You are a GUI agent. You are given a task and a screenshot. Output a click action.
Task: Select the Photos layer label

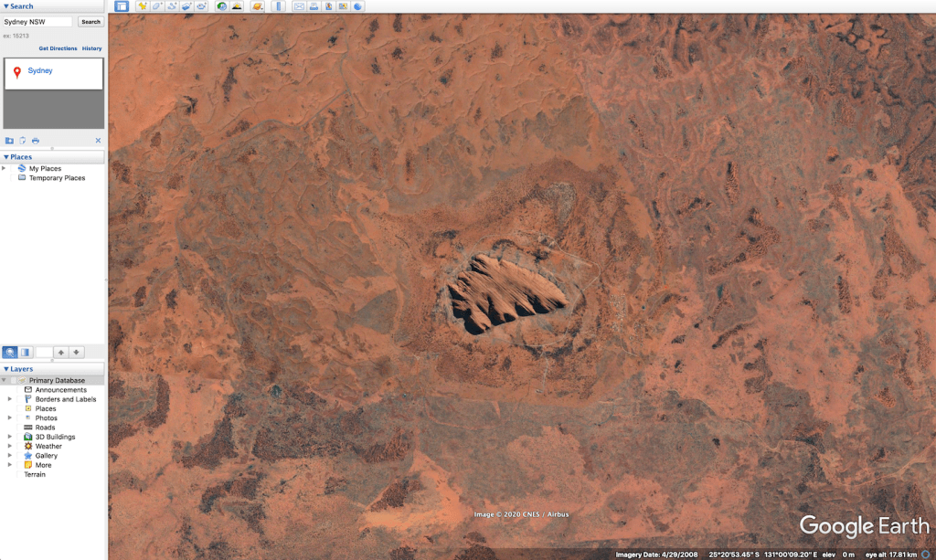[46, 418]
